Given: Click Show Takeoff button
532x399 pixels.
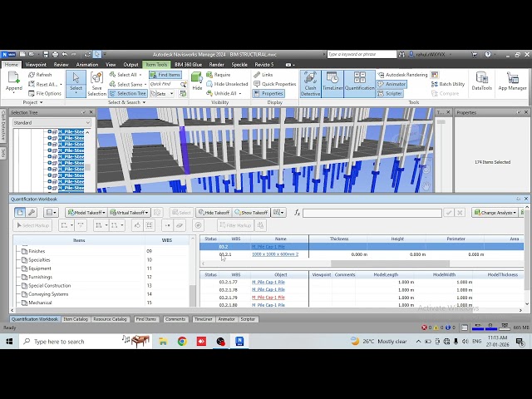Looking at the screenshot, I should click(251, 213).
